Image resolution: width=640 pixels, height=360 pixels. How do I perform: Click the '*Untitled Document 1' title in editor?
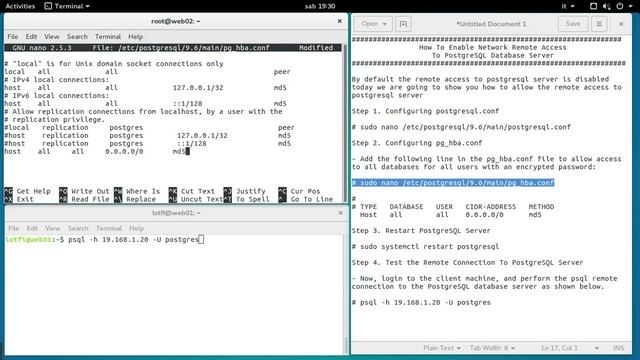pos(491,24)
